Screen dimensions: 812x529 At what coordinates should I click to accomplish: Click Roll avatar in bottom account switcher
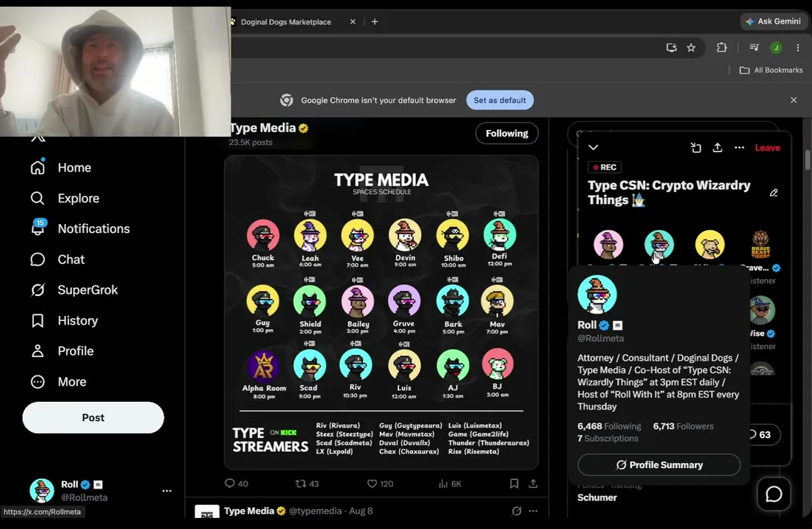point(41,490)
